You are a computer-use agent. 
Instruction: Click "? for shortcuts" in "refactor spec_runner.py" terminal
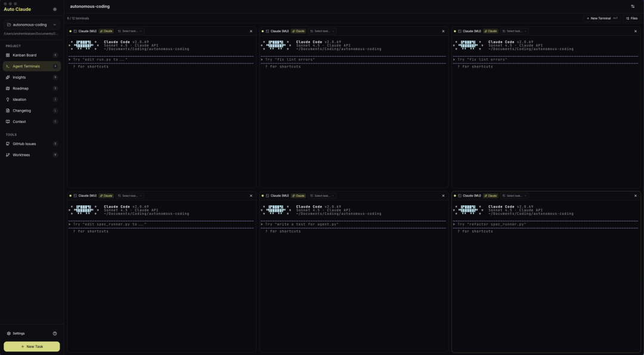coord(475,231)
